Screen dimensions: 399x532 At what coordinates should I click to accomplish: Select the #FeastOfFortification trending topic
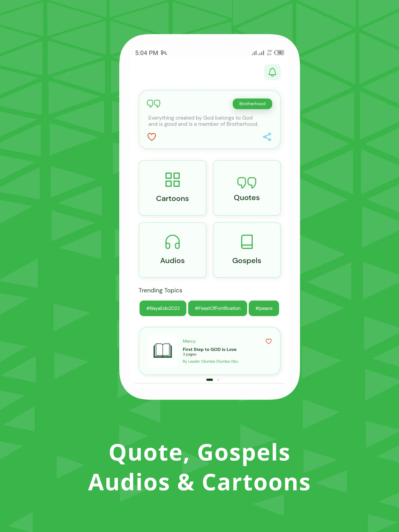click(218, 308)
